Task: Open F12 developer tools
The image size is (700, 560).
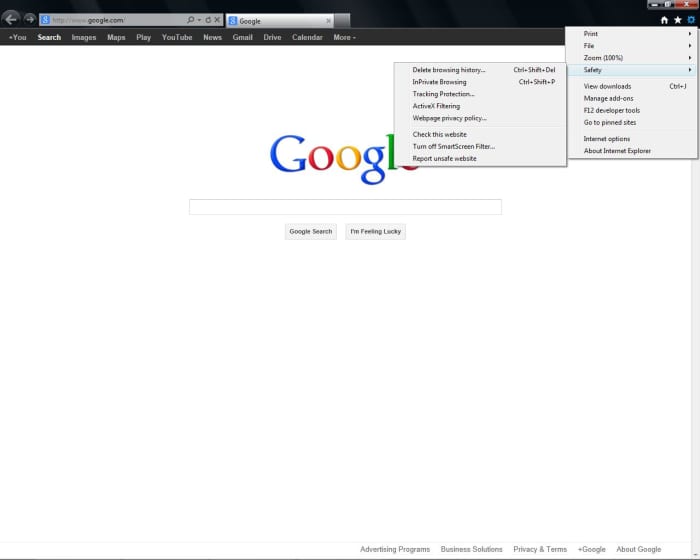Action: tap(632, 111)
